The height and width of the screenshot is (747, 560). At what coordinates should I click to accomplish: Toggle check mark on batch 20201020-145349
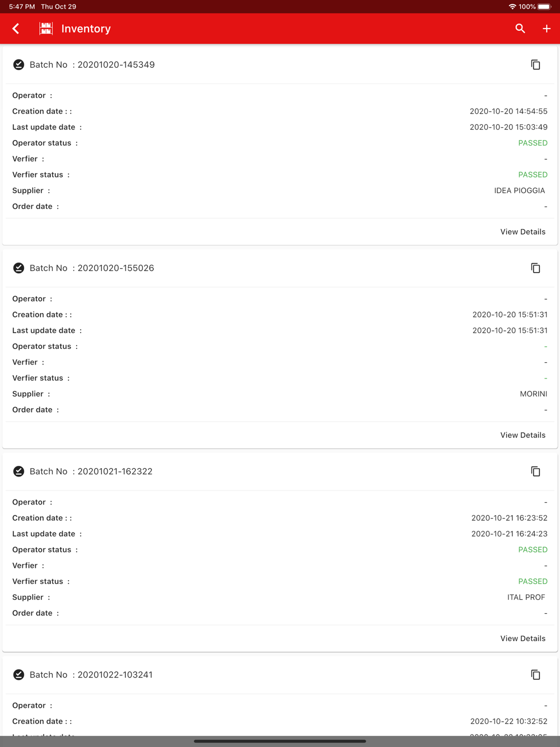tap(18, 64)
